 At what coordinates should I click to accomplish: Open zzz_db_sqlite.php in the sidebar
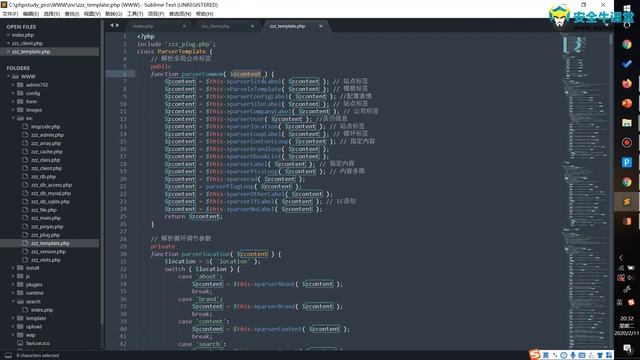(50, 202)
